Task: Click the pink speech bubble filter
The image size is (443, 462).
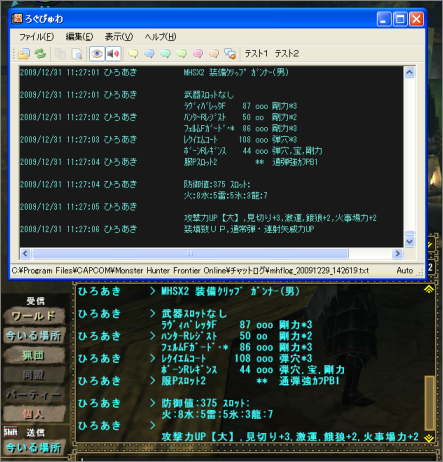Action: point(198,54)
